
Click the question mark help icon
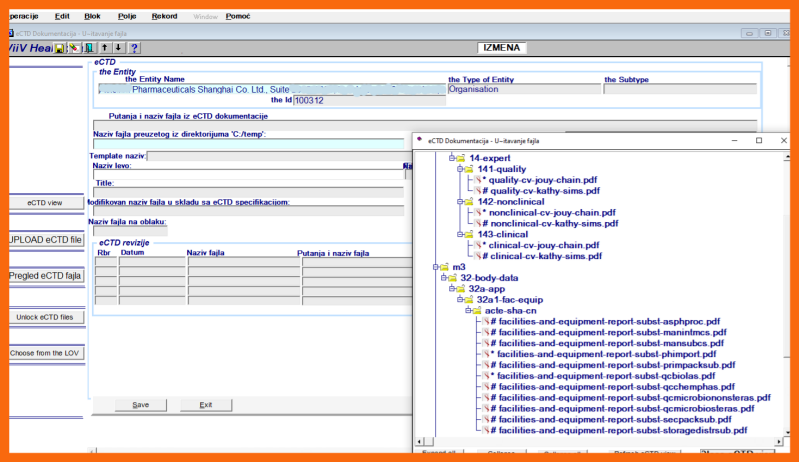(134, 48)
